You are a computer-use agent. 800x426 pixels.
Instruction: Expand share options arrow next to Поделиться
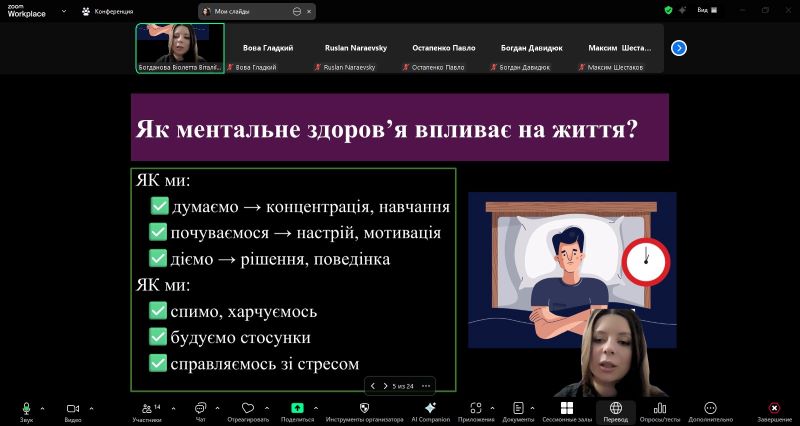(316, 408)
